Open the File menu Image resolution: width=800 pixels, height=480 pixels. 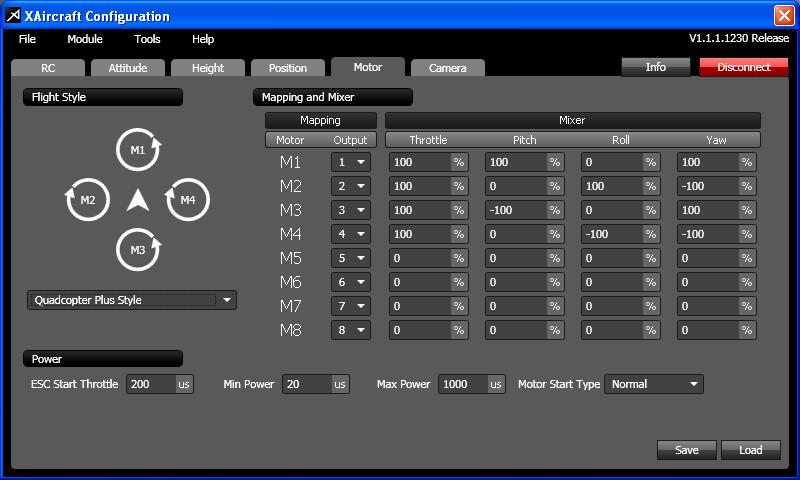(27, 39)
